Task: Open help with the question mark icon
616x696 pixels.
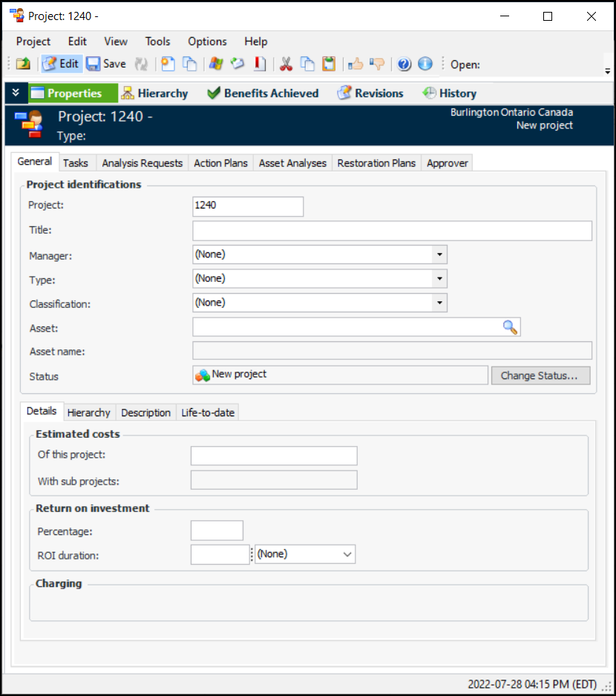Action: click(404, 64)
